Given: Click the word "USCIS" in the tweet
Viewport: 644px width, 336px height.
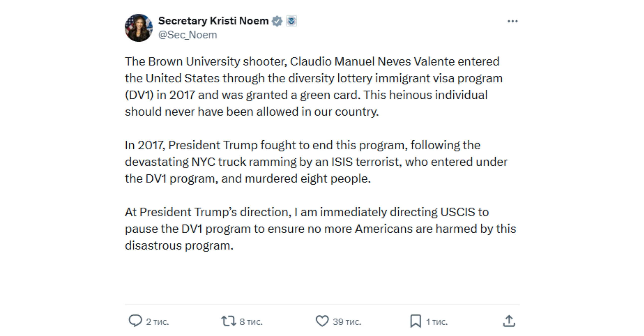Looking at the screenshot, I should tap(457, 212).
